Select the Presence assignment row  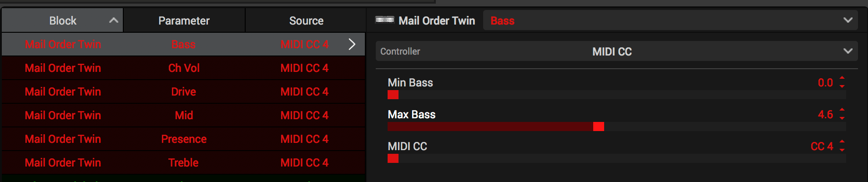(x=183, y=139)
